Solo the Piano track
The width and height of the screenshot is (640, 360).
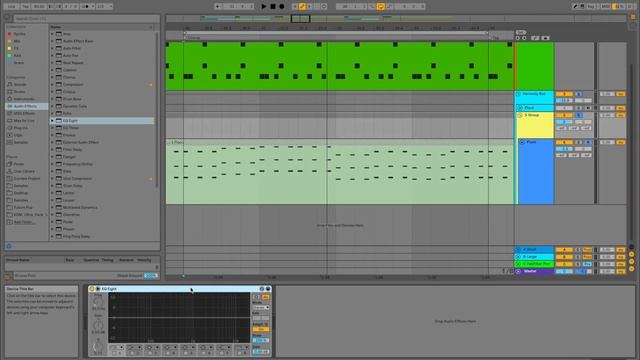tap(578, 142)
